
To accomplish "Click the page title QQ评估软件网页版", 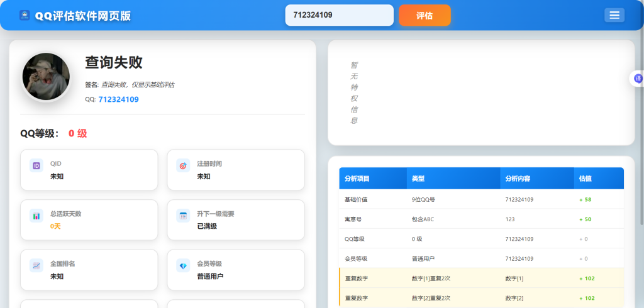I will coord(83,16).
